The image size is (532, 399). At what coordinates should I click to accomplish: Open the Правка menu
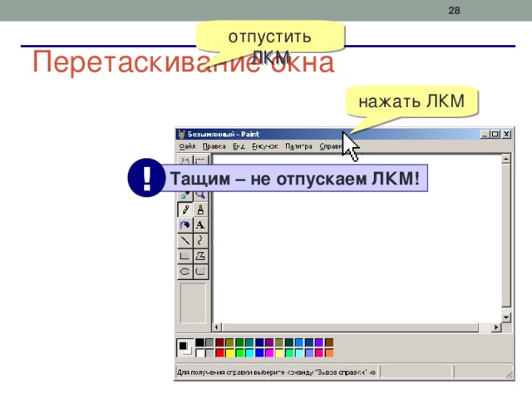pyautogui.click(x=214, y=146)
